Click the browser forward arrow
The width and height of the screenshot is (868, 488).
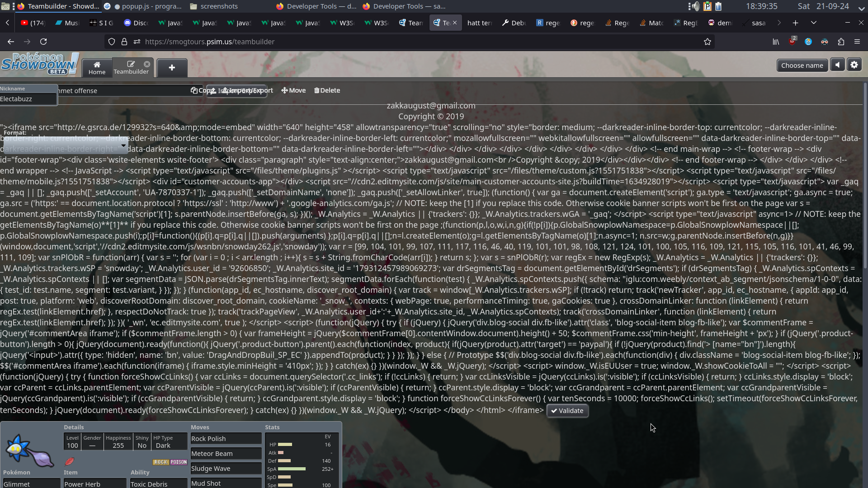pyautogui.click(x=27, y=42)
